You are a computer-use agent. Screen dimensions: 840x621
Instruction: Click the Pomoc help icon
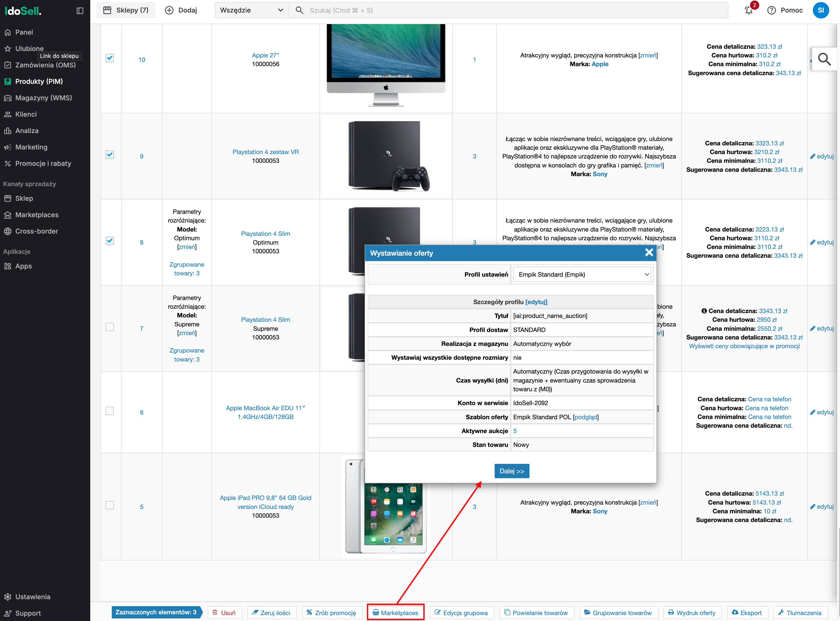772,10
